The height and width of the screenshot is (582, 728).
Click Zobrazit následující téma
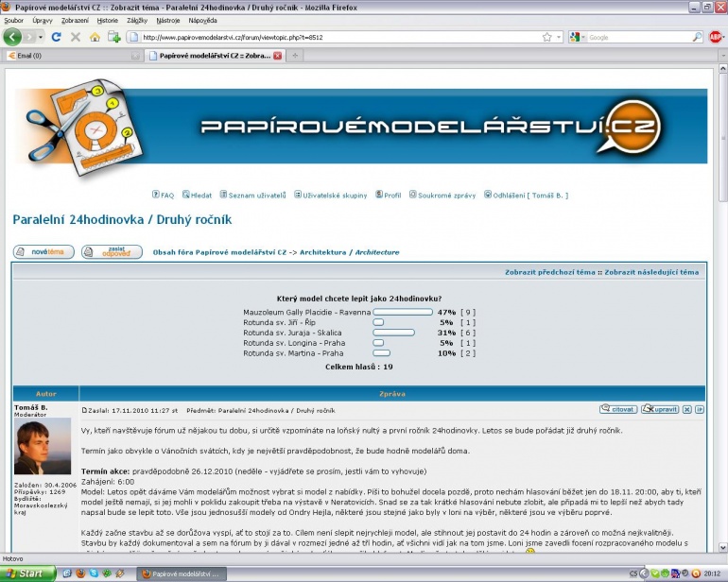click(651, 272)
